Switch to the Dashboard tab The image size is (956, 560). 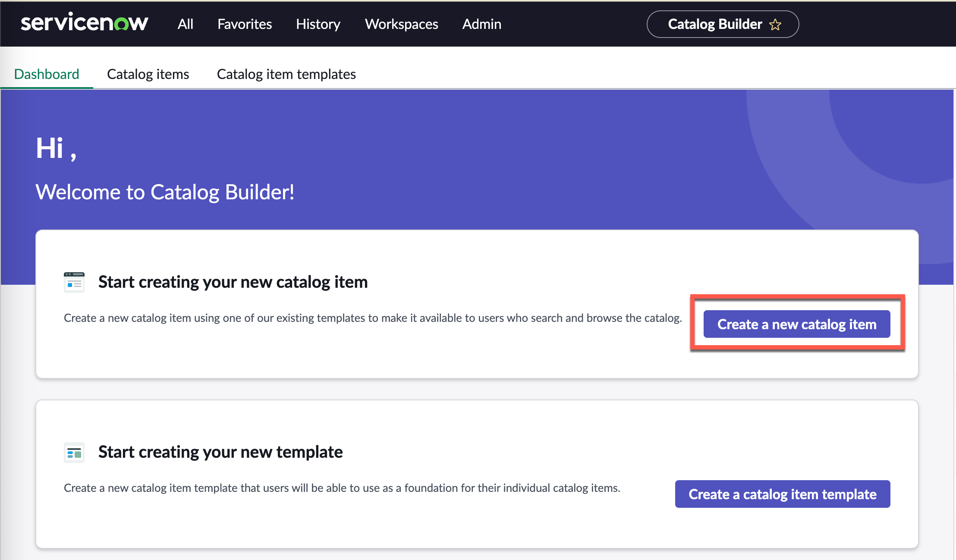click(47, 74)
